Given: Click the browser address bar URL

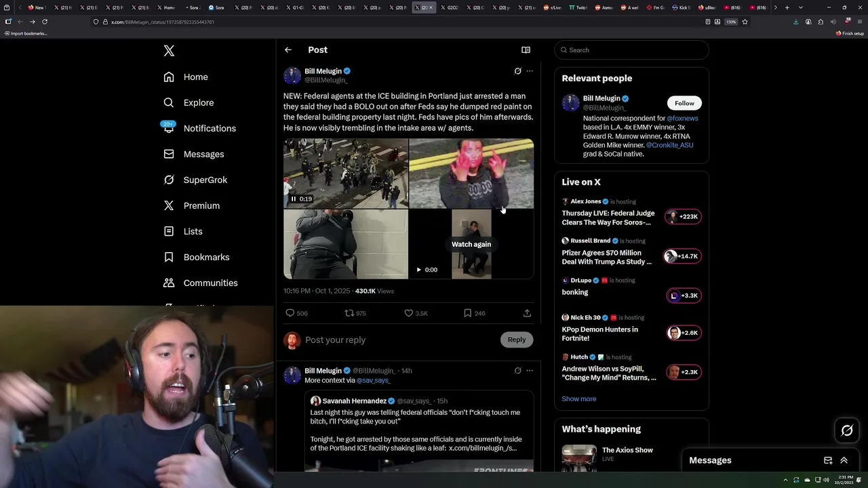Looking at the screenshot, I should coord(163,22).
